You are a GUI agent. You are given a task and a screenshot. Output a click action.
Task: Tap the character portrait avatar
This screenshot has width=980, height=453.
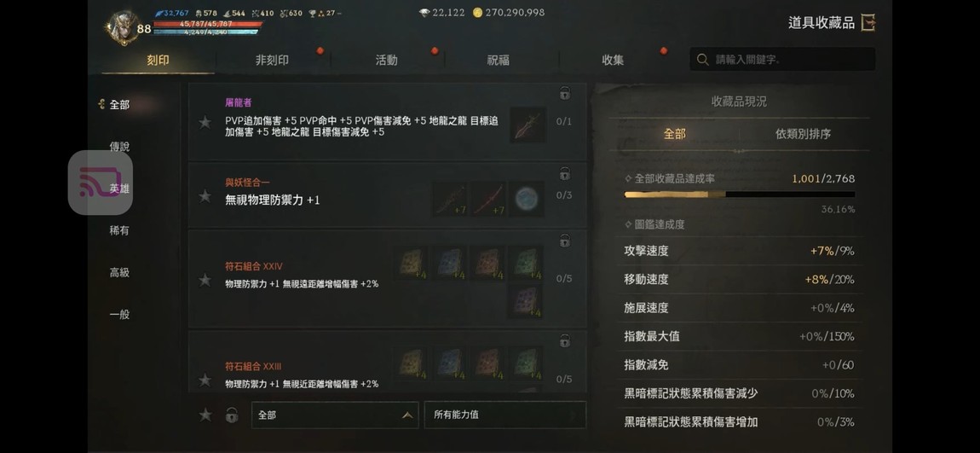121,27
